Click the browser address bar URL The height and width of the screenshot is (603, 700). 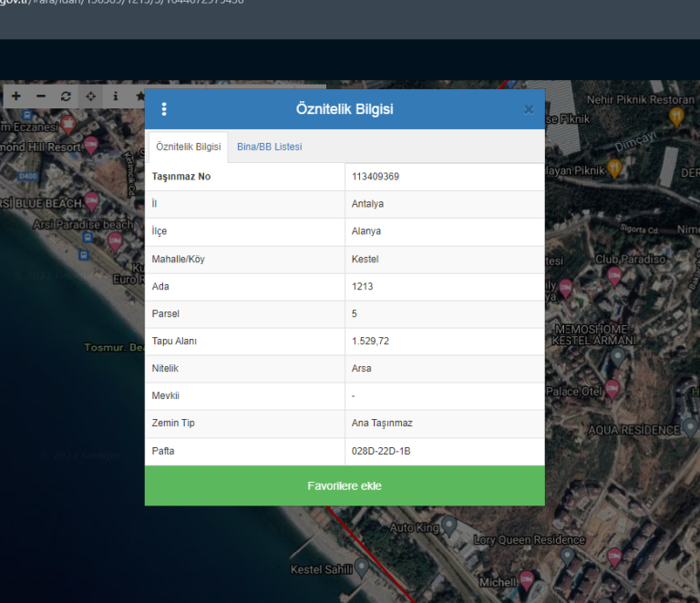[x=122, y=2]
